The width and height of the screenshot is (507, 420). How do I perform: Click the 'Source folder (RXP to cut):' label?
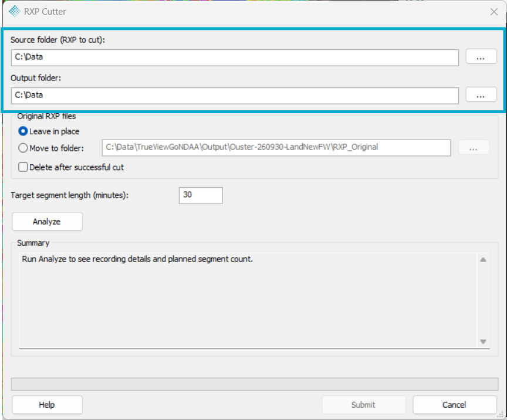coord(58,40)
